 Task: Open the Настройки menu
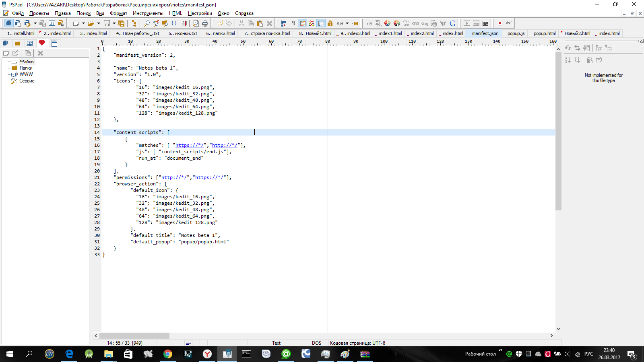(x=200, y=13)
